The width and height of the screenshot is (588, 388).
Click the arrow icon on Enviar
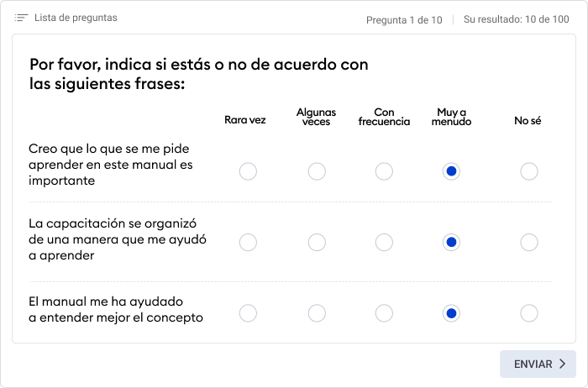[x=563, y=364]
